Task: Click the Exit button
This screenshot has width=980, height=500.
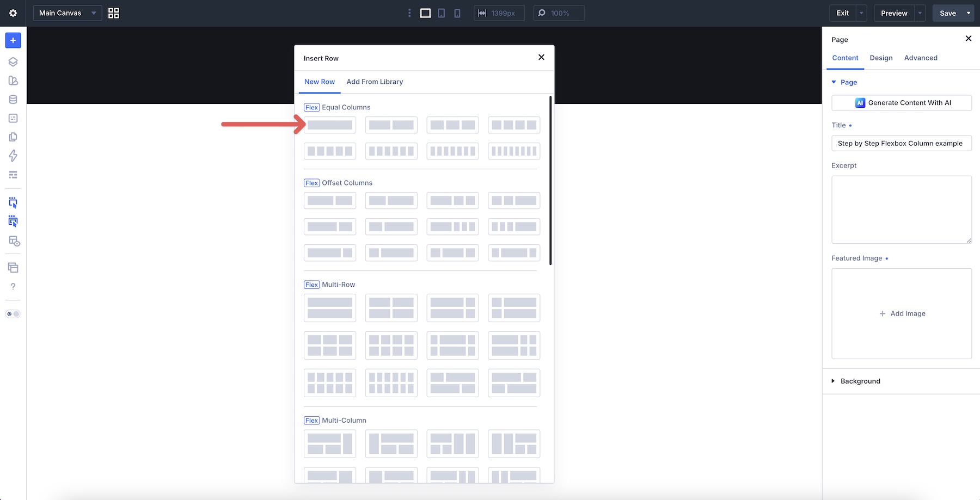Action: coord(843,13)
